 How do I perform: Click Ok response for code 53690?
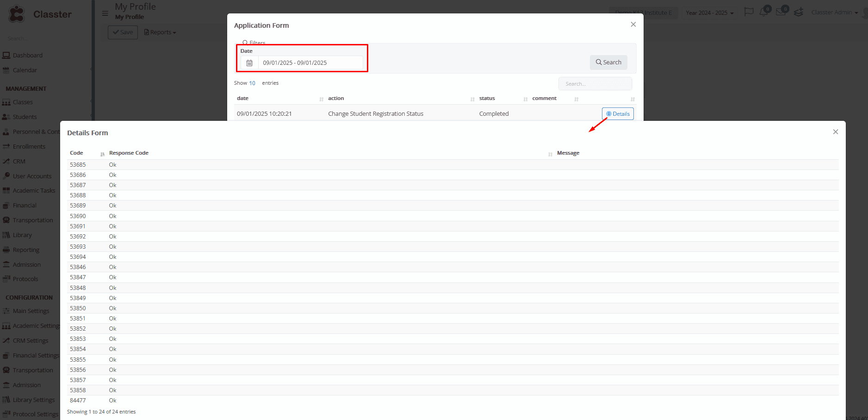tap(112, 216)
